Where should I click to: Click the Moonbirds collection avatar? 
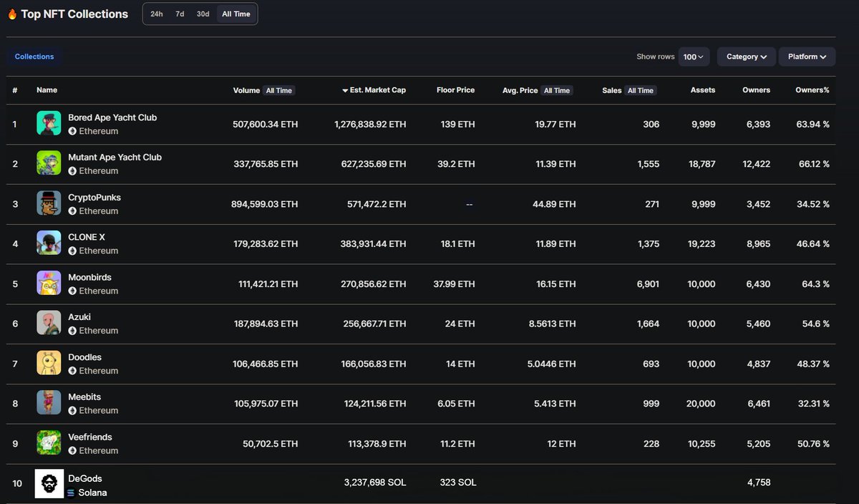49,283
